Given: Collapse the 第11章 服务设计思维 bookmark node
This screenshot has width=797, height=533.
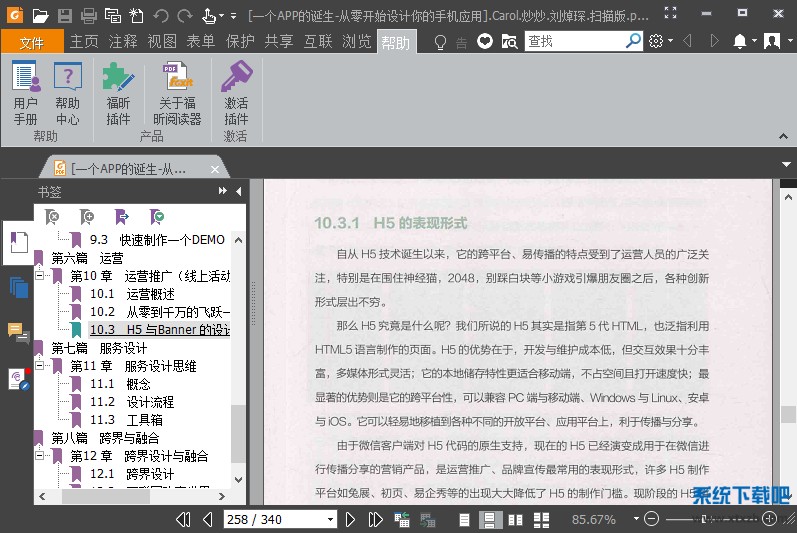Looking at the screenshot, I should point(40,366).
